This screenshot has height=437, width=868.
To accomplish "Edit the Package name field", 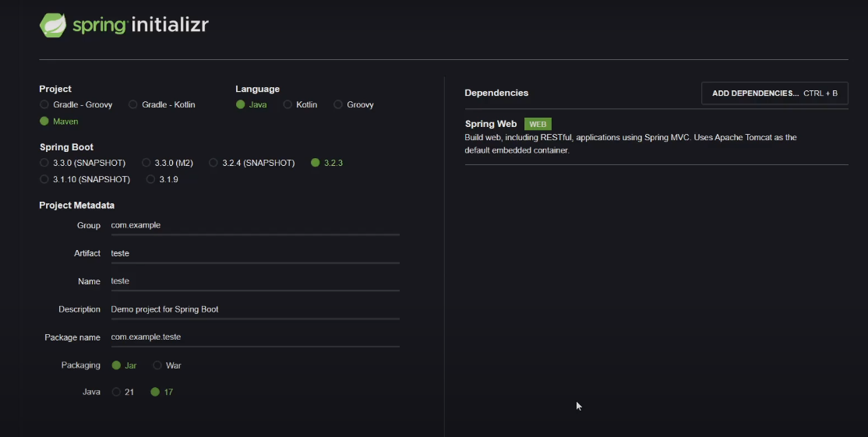I will 256,337.
